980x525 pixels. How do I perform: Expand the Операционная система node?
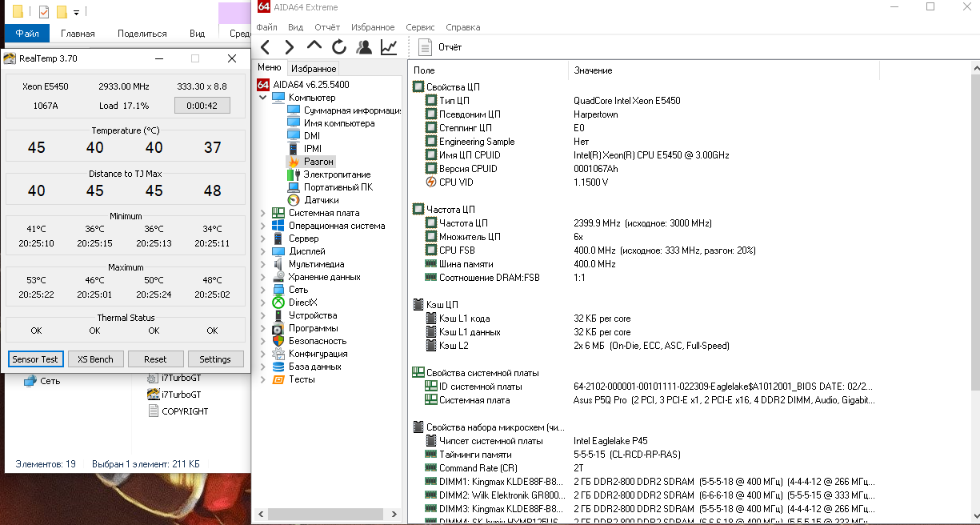pyautogui.click(x=262, y=226)
